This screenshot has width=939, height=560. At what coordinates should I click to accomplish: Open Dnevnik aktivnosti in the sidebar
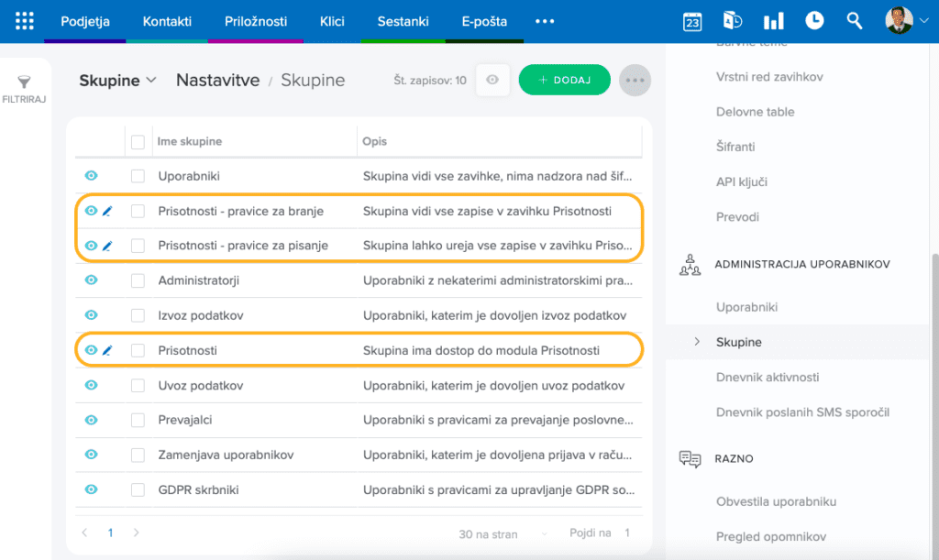tap(768, 377)
